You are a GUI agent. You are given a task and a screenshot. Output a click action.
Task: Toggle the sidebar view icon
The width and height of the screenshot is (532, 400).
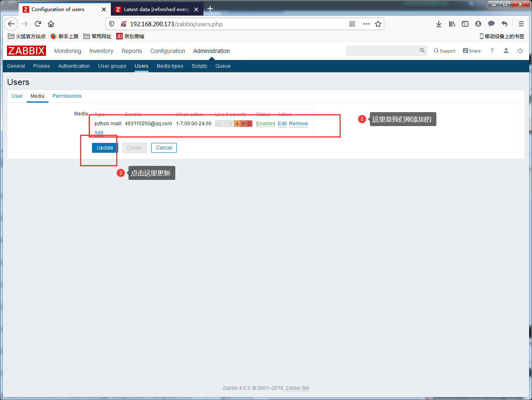click(465, 24)
